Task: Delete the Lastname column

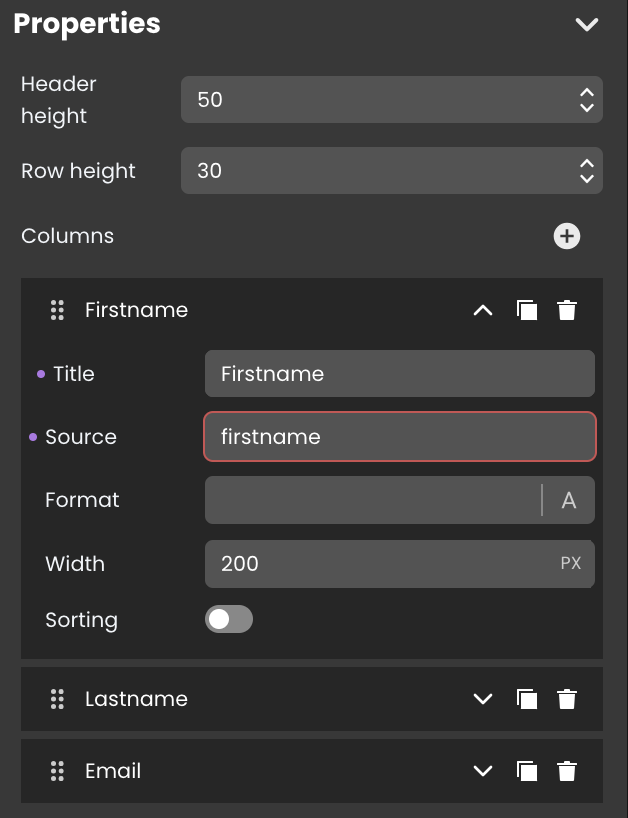Action: pos(567,699)
